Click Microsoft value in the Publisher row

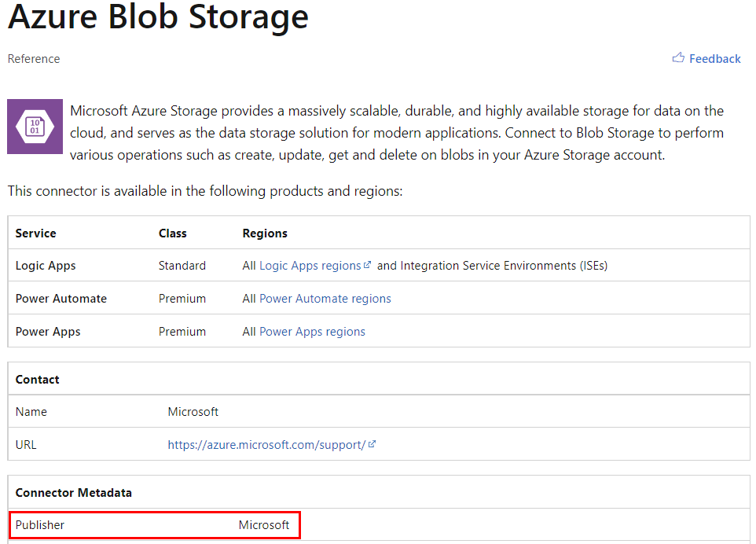(x=264, y=524)
